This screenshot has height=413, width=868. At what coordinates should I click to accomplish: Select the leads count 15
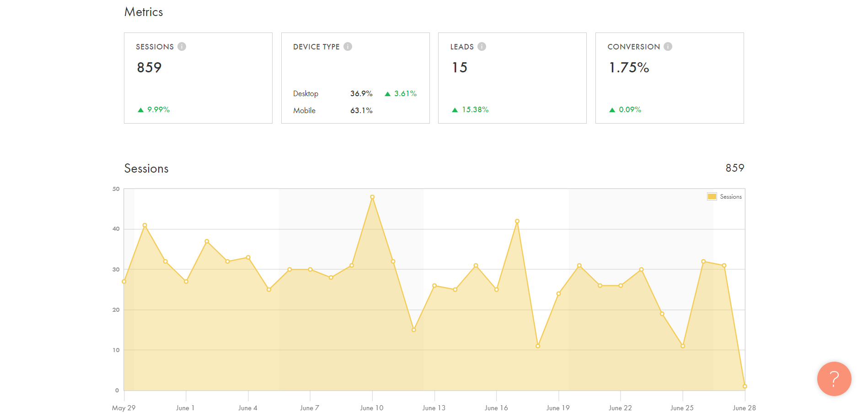(459, 68)
